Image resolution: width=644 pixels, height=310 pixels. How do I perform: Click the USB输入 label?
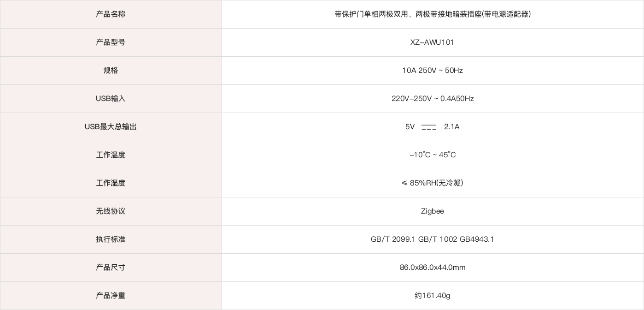pyautogui.click(x=111, y=99)
